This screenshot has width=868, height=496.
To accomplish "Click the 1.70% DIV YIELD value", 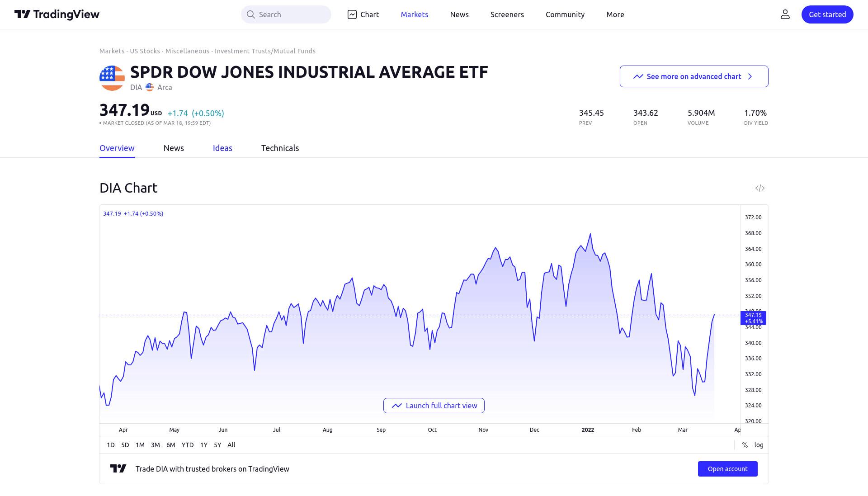I will [755, 113].
